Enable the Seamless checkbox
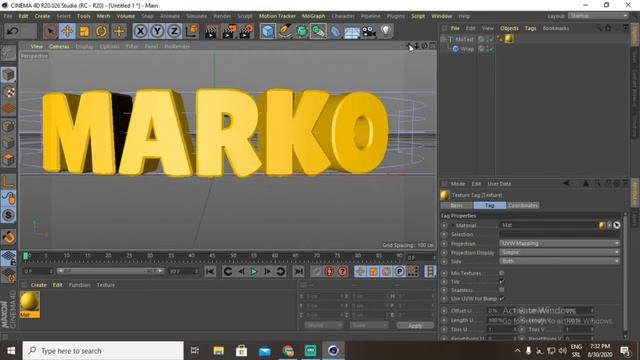This screenshot has width=640, height=360. coord(502,290)
